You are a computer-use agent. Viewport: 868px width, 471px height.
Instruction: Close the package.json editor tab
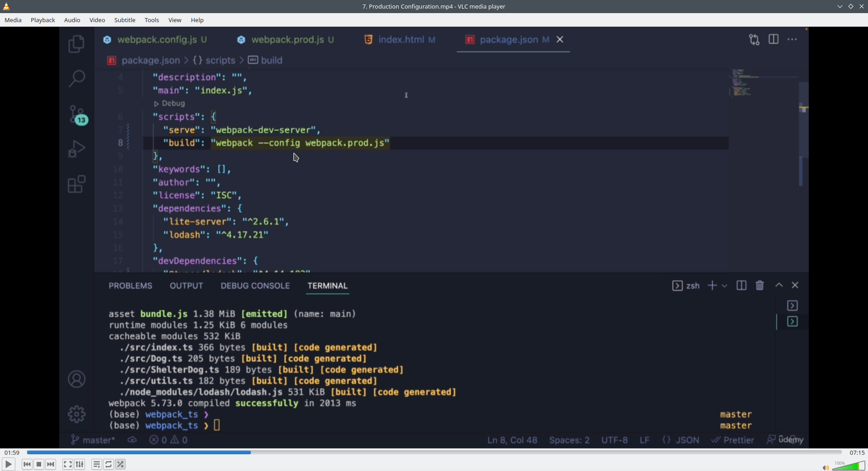pyautogui.click(x=560, y=40)
